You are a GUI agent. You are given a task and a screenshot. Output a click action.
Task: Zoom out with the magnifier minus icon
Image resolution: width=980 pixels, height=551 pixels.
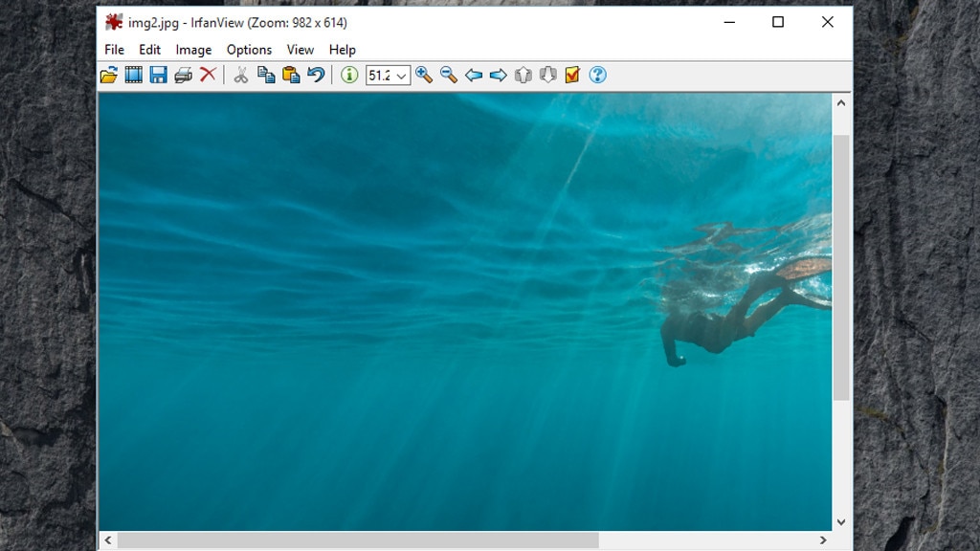pyautogui.click(x=449, y=75)
